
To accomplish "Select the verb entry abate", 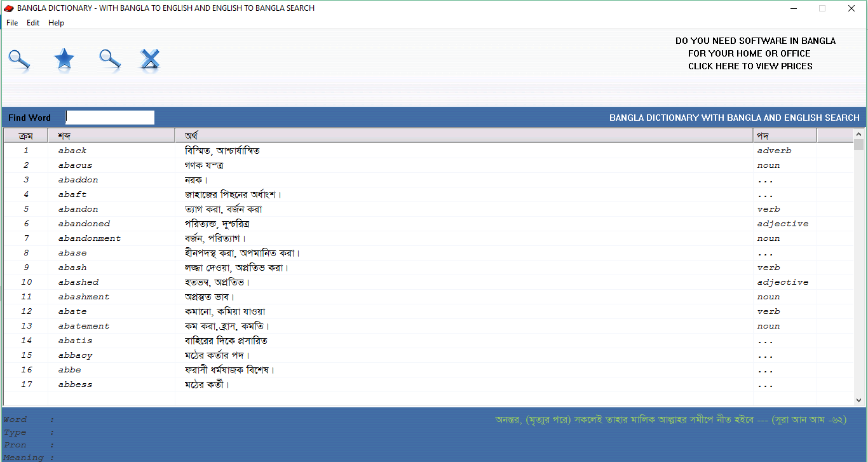I will 72,311.
